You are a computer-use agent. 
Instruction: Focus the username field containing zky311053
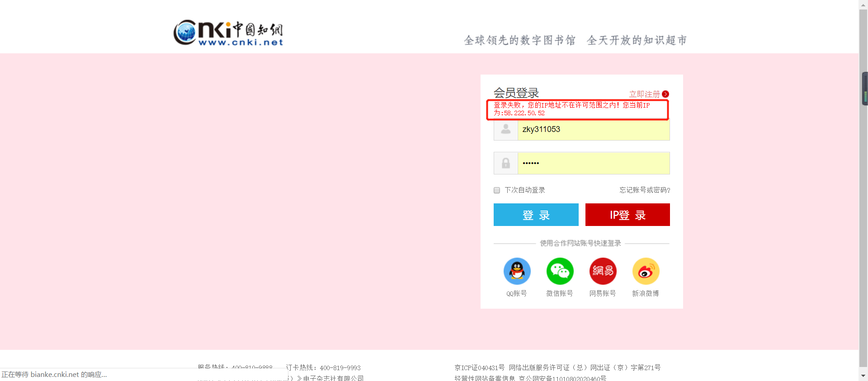click(x=594, y=130)
